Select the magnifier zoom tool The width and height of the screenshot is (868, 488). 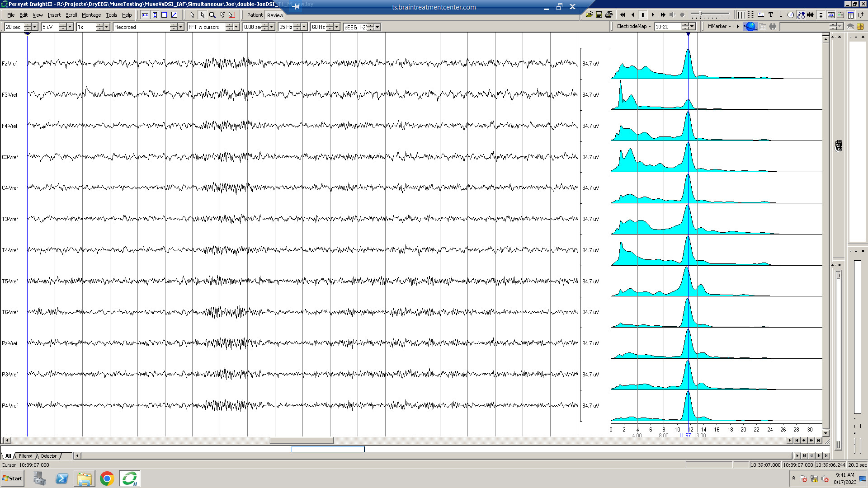(x=212, y=15)
